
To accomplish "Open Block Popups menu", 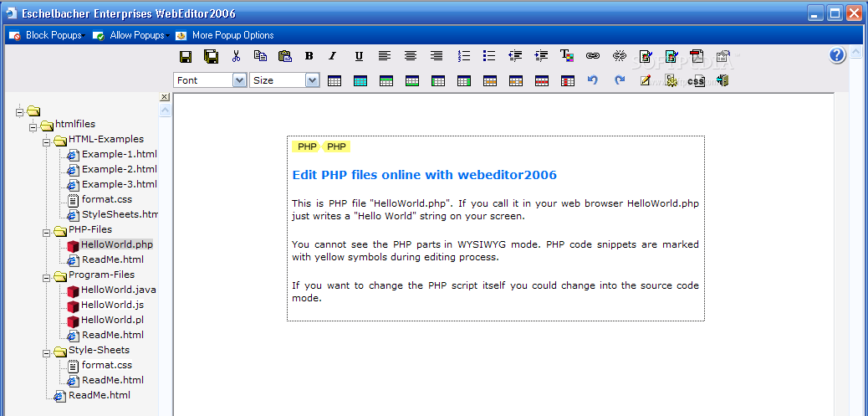I will [x=47, y=35].
